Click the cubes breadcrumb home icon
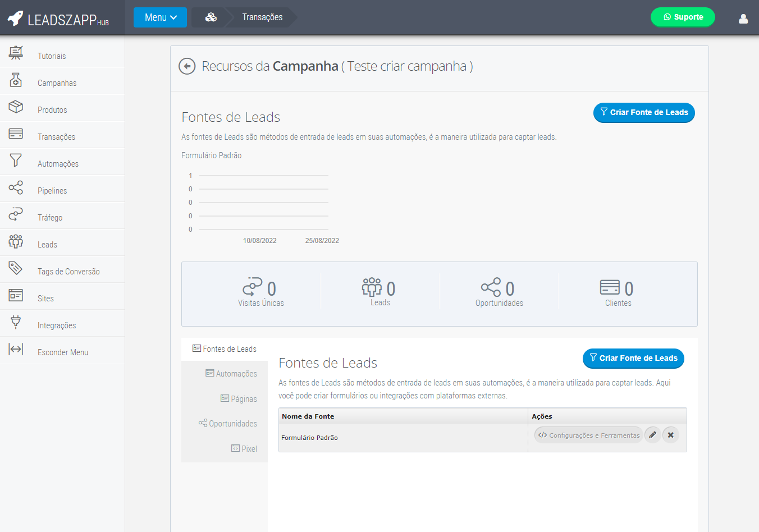 [x=211, y=17]
